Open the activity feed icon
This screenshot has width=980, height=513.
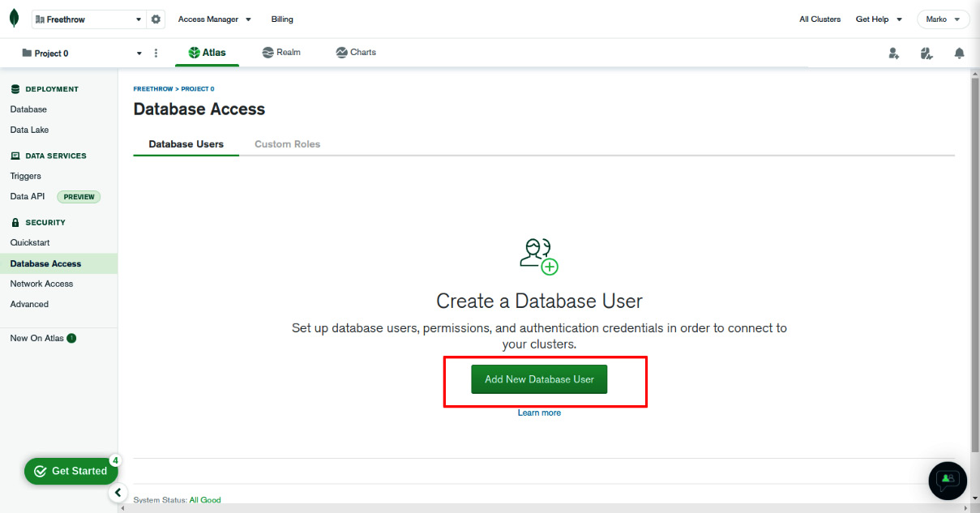927,53
